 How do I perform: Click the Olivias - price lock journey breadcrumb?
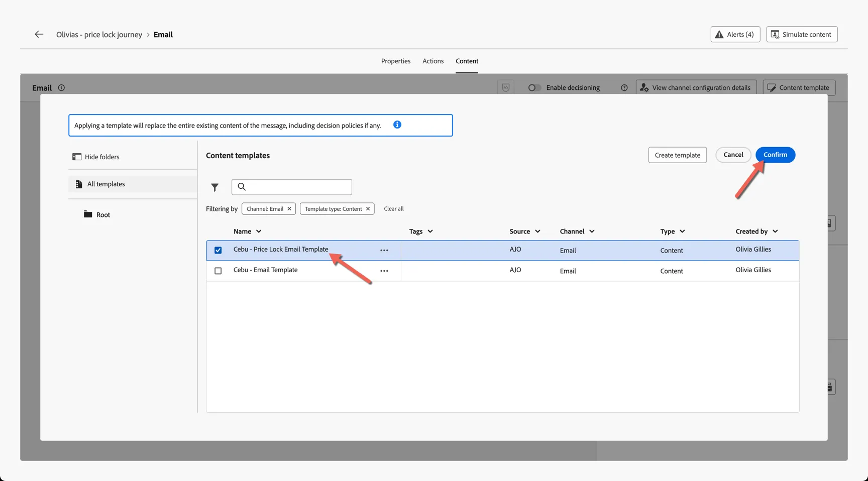99,35
